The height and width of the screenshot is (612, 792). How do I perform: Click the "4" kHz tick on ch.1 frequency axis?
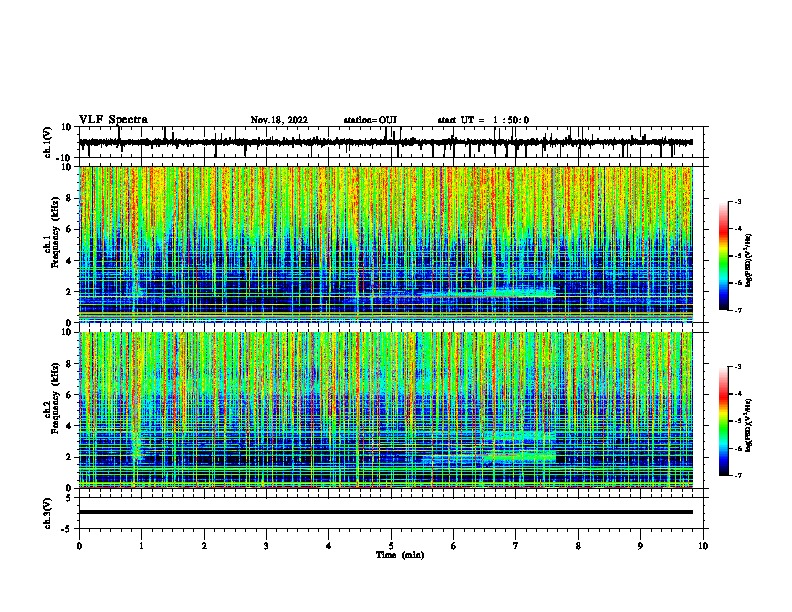click(69, 261)
